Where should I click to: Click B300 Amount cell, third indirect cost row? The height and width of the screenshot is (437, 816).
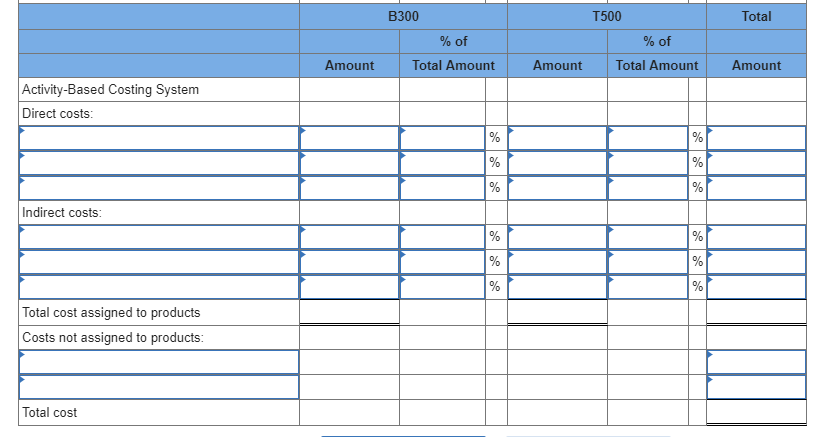pos(349,287)
